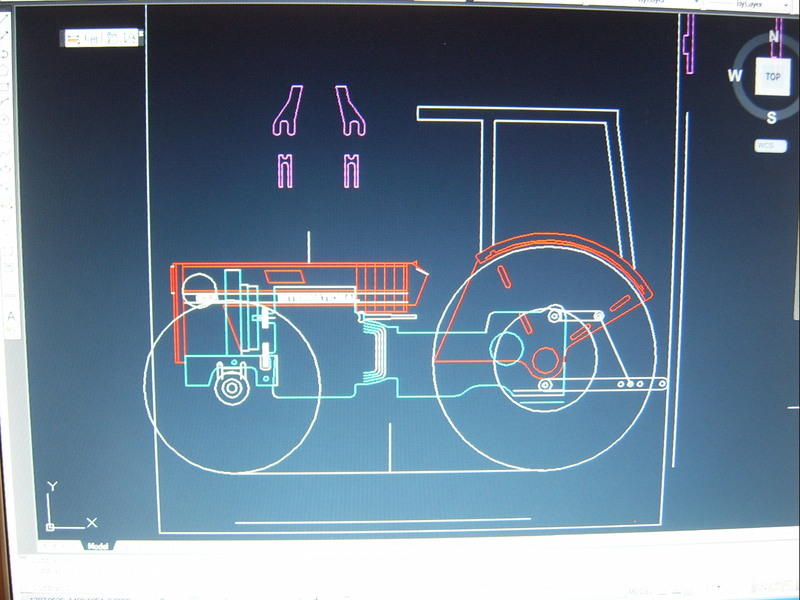Click last icon in small floating toolbar
The width and height of the screenshot is (800, 600).
click(128, 38)
